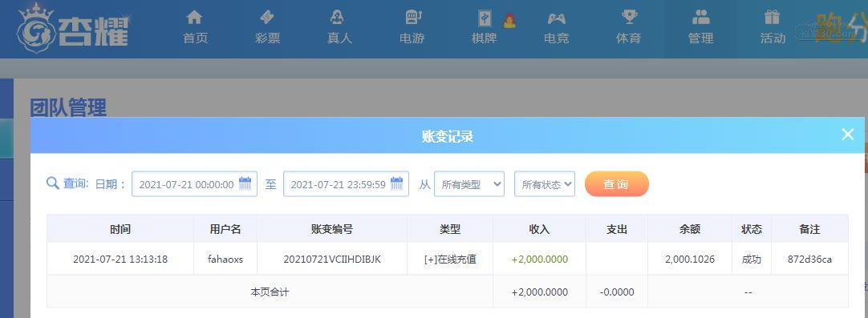Click the 支出 column header
Screen dimensions: 868x318
[x=617, y=229]
